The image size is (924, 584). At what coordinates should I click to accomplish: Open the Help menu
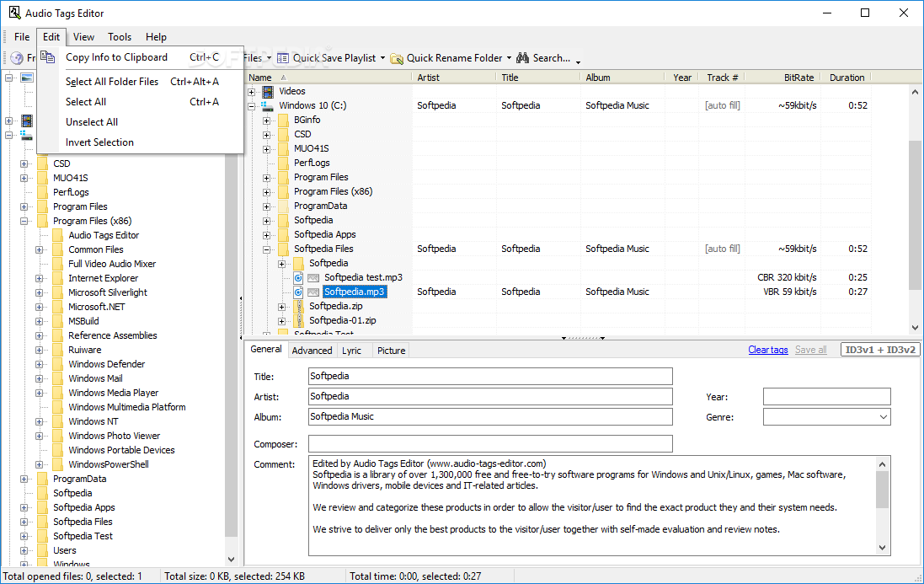click(156, 36)
